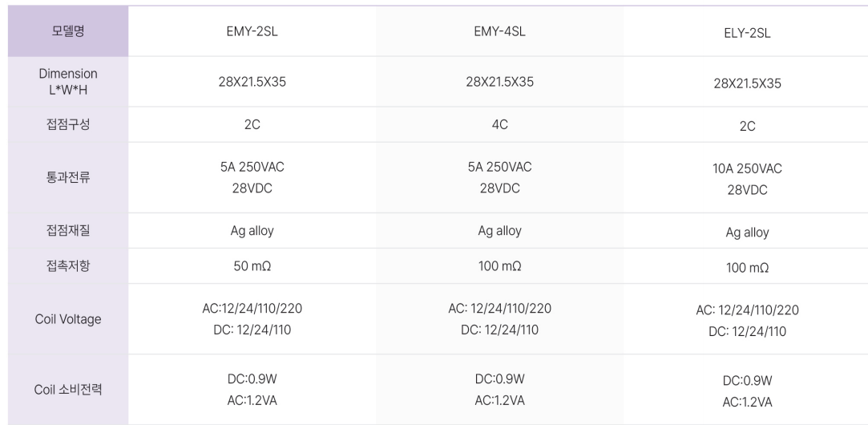Click the 접촉저항 row label
The image size is (868, 425).
click(x=68, y=266)
